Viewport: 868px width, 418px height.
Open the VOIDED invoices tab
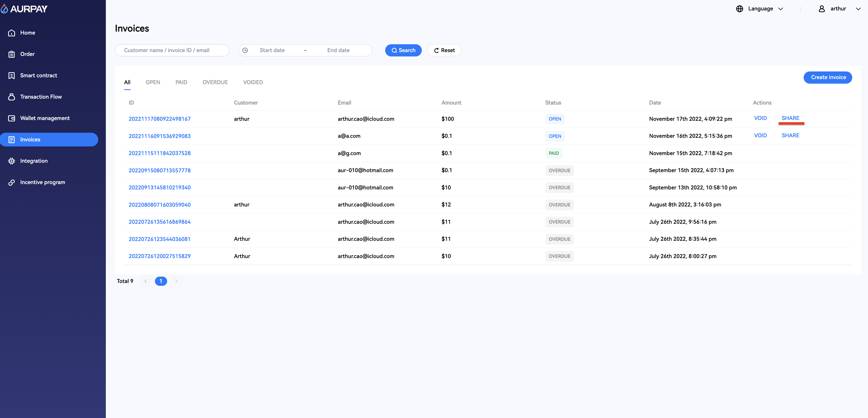pos(253,82)
